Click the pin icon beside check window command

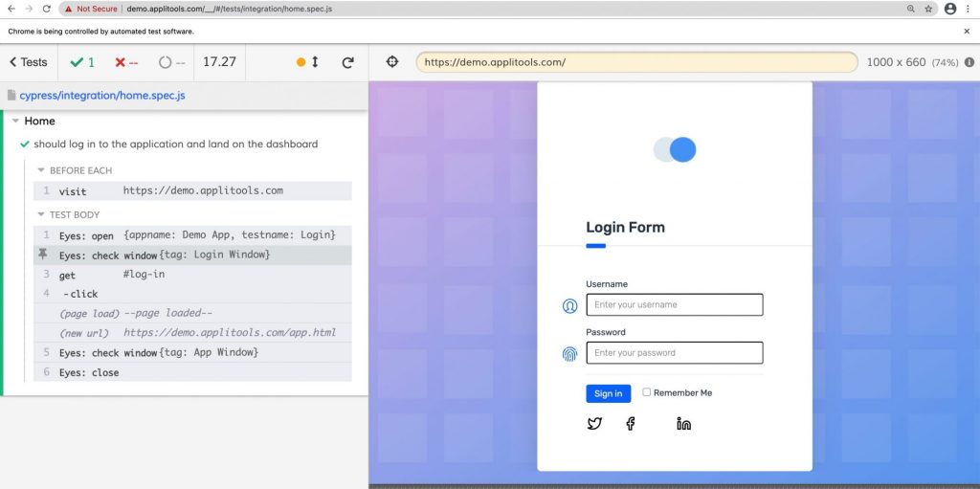click(42, 255)
